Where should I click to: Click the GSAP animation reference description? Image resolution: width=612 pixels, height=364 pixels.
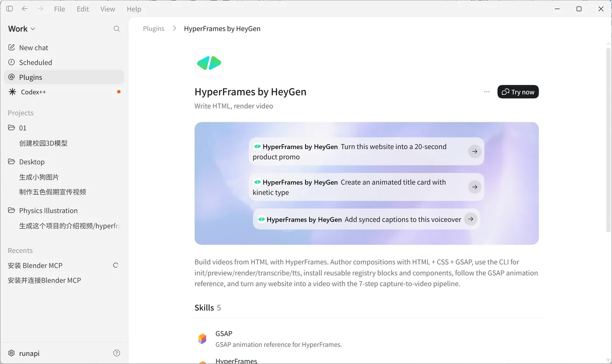278,344
